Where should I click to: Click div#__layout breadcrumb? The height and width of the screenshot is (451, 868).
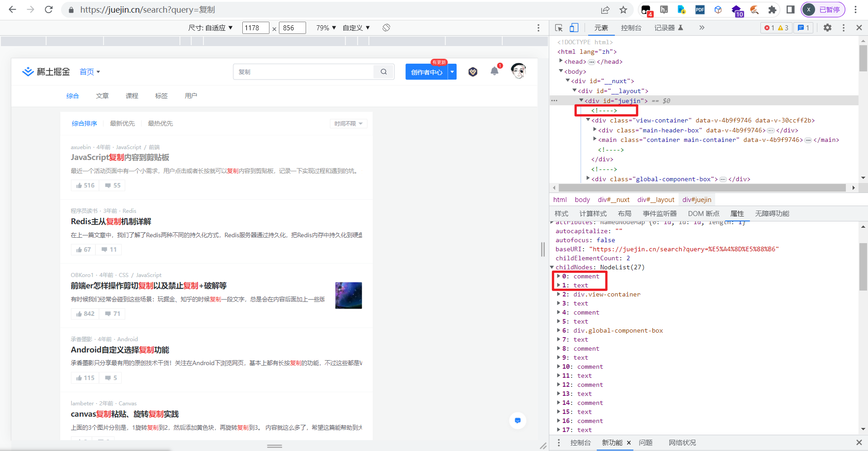tap(656, 200)
